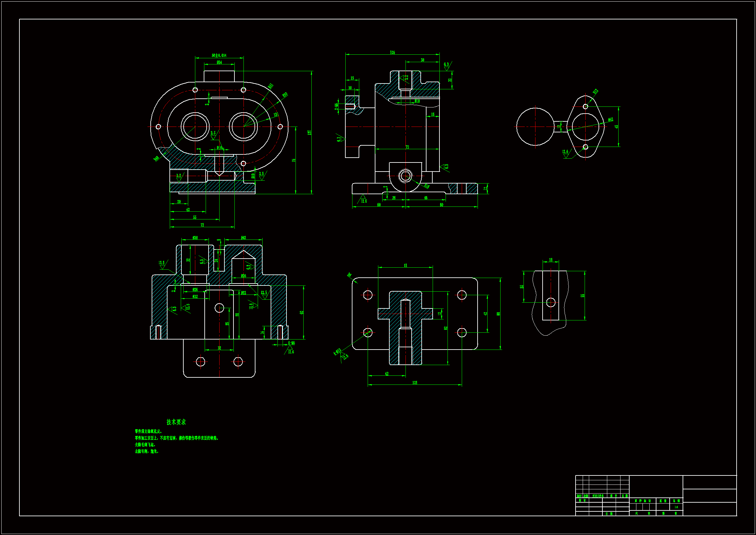Screen dimensions: 756x535
Task: Click the Ø34 diameter dimension label
Action: 219,62
